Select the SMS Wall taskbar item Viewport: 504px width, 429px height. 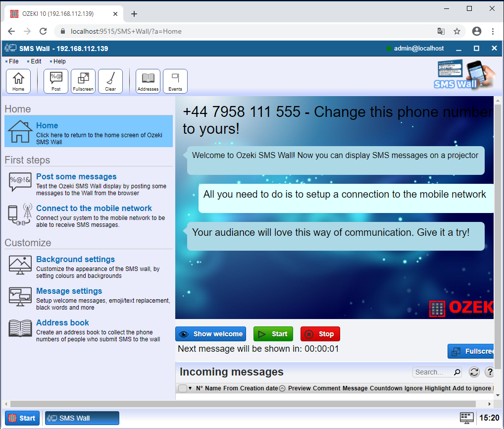(x=82, y=418)
